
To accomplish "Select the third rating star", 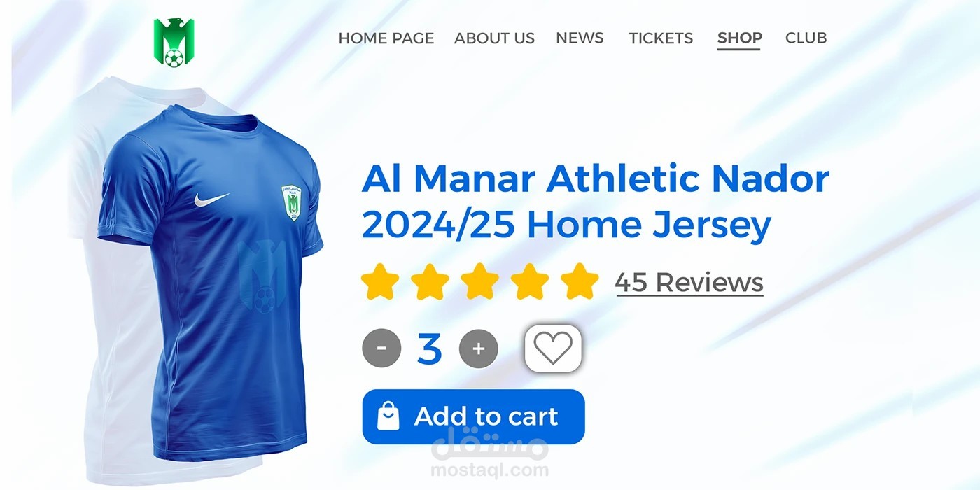I will 479,281.
